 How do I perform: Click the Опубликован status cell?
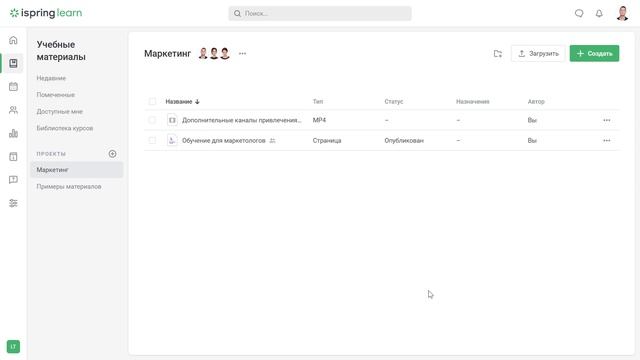404,140
